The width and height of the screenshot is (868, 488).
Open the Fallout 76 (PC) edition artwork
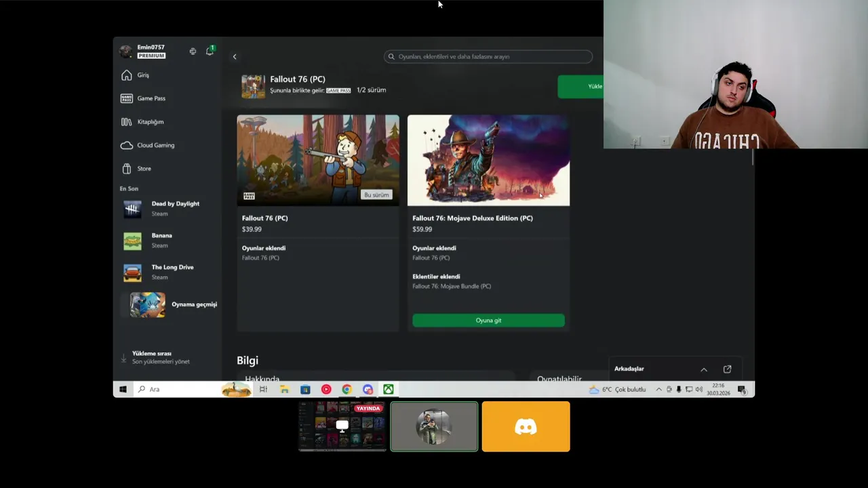318,160
